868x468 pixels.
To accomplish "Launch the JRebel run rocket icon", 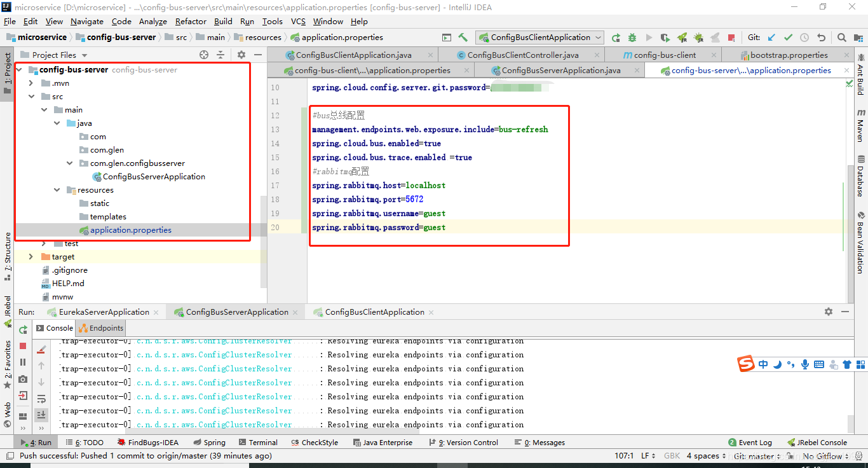I will (682, 38).
